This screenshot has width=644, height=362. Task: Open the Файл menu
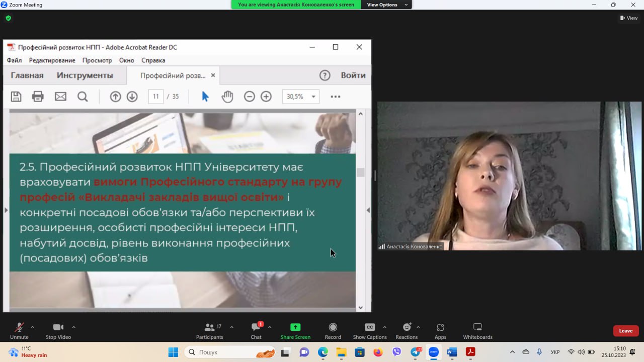click(x=14, y=60)
